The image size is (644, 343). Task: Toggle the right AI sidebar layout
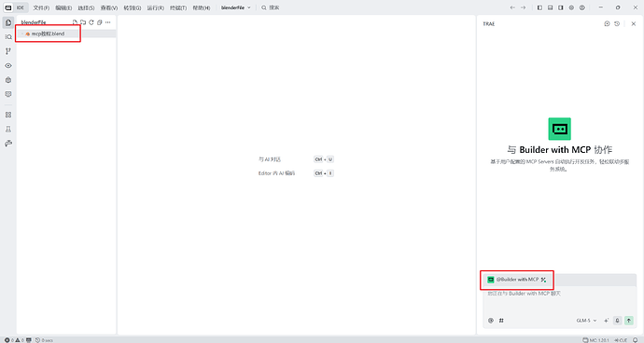pyautogui.click(x=561, y=7)
